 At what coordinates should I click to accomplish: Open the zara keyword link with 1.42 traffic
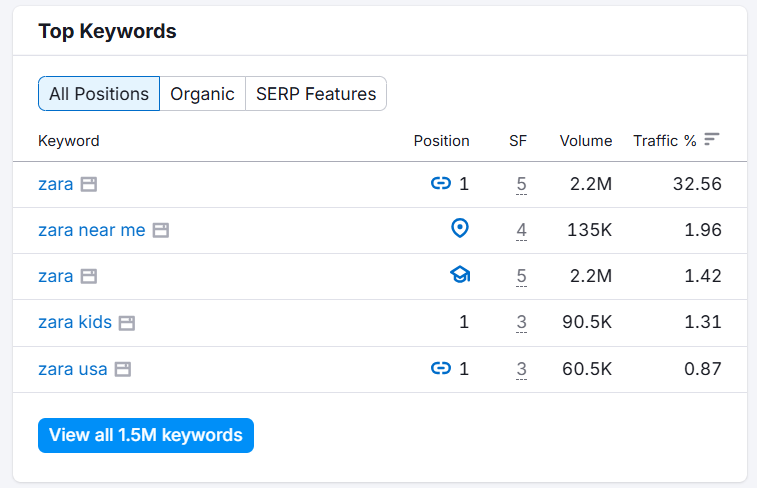point(56,276)
